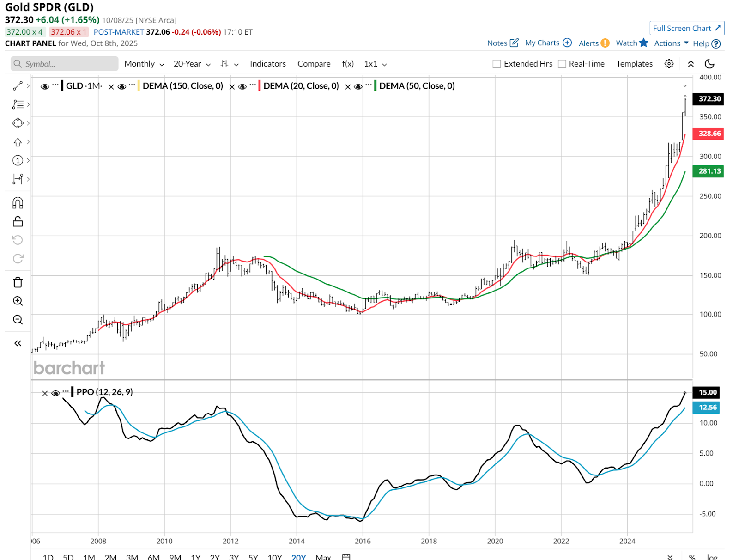Select the 10Y time range
The image size is (739, 560).
tap(275, 557)
